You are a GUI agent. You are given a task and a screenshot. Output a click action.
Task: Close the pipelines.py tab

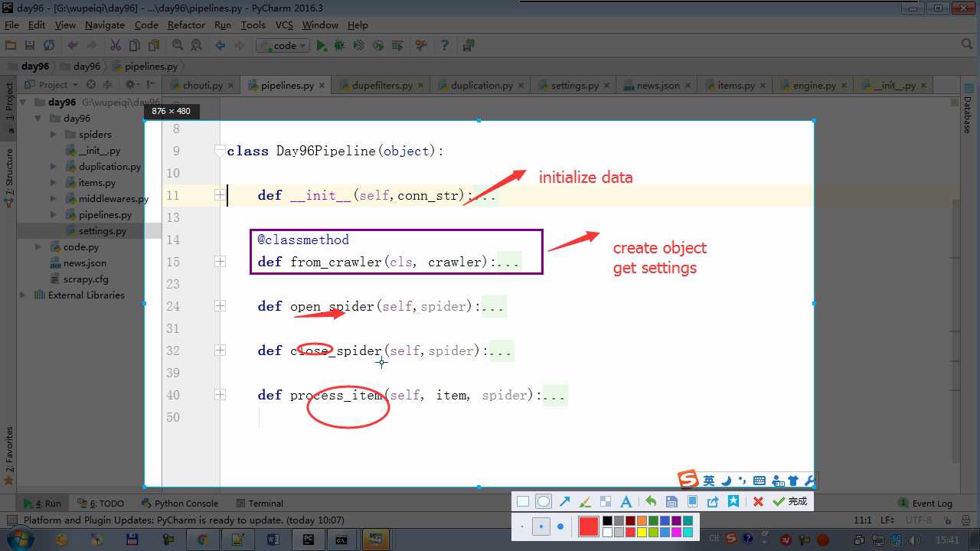pyautogui.click(x=322, y=86)
